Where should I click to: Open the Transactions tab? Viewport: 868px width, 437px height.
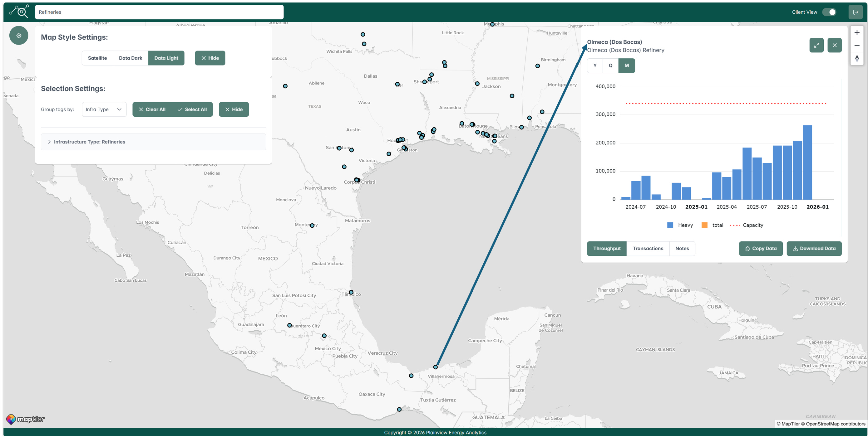648,249
